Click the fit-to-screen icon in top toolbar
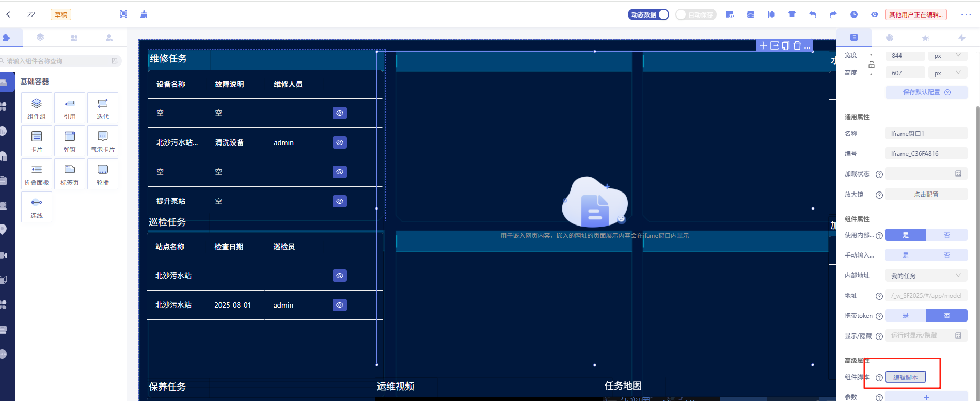 click(x=123, y=14)
